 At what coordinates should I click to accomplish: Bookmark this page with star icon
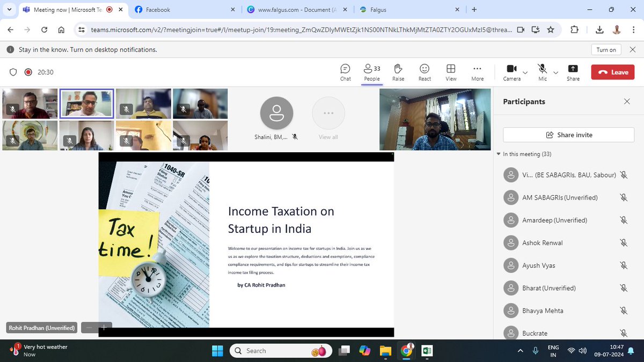[551, 30]
